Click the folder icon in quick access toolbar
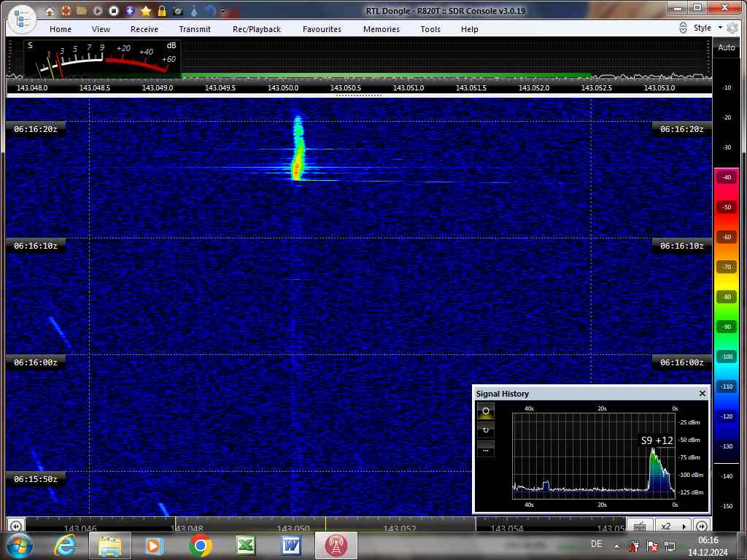 point(82,10)
